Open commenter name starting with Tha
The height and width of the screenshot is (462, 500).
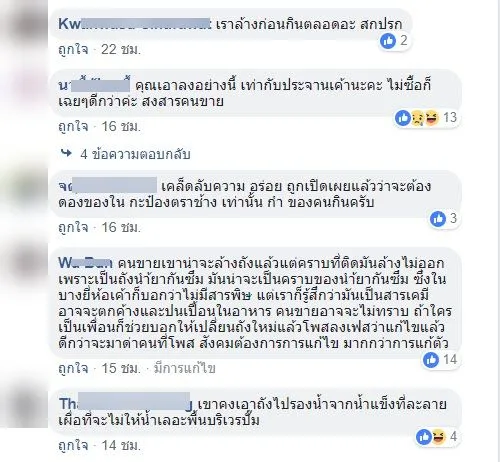tap(125, 404)
